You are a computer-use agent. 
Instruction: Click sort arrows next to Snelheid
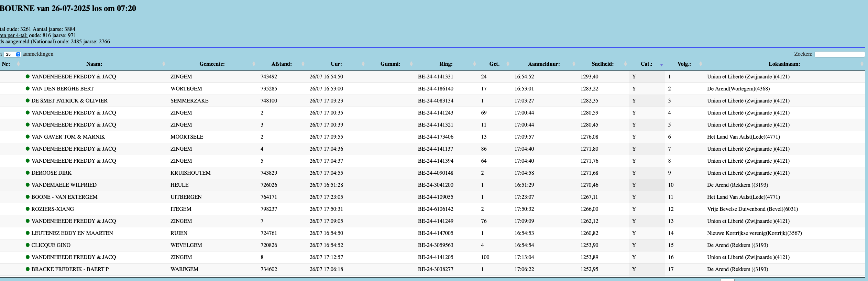625,64
